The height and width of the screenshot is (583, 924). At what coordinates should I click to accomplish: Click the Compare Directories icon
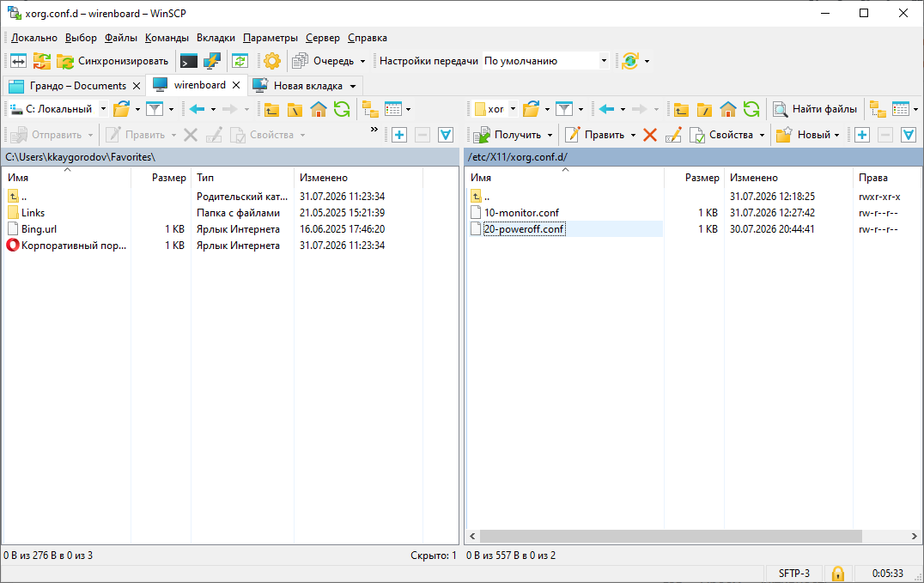pos(18,61)
